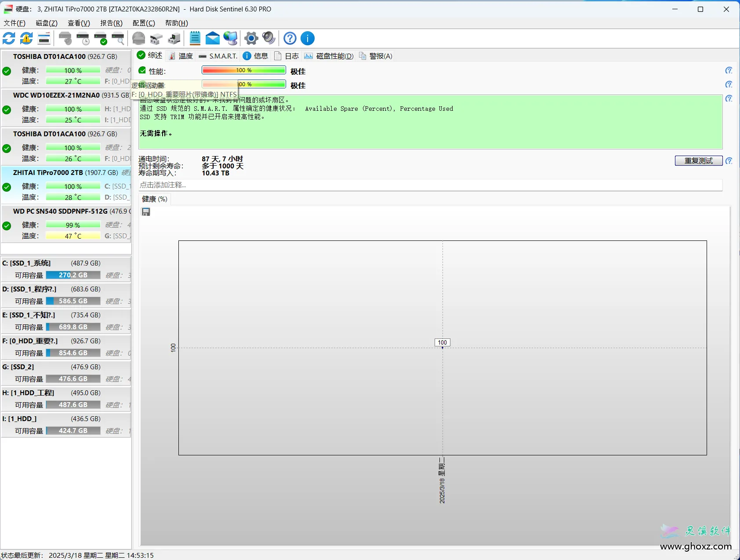The height and width of the screenshot is (560, 740).
Task: Click the green check icon of ZHITAI disk
Action: pyautogui.click(x=7, y=187)
